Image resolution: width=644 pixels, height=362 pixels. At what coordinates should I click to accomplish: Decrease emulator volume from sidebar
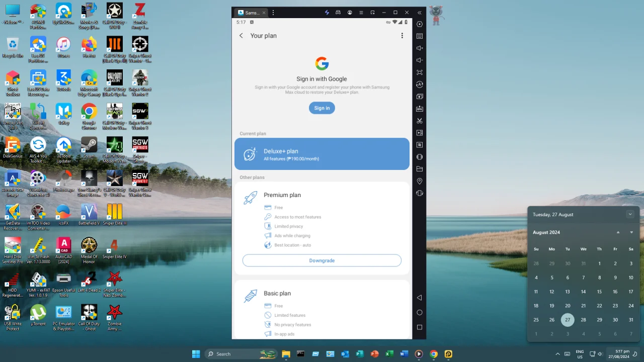(x=420, y=60)
